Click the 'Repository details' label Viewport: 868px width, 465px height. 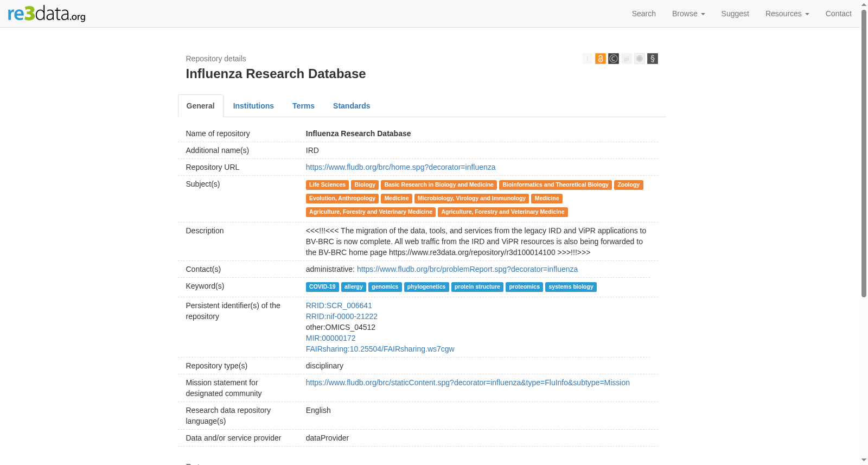coord(216,59)
